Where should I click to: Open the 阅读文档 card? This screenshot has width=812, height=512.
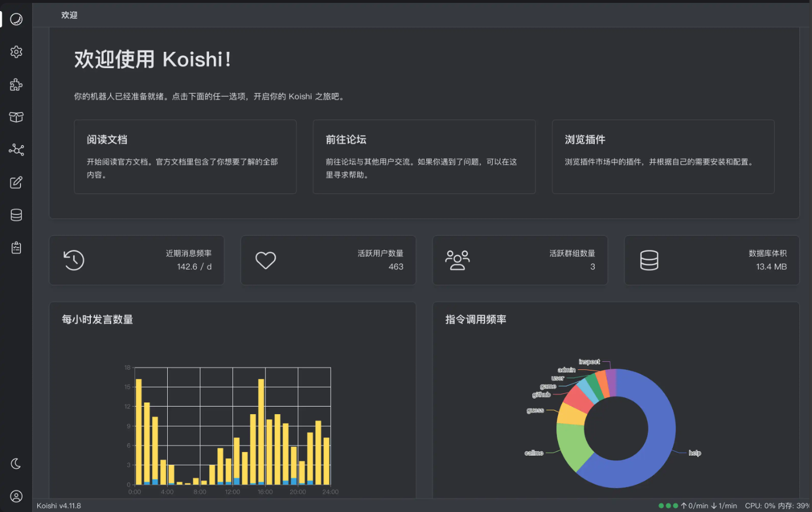click(x=185, y=157)
